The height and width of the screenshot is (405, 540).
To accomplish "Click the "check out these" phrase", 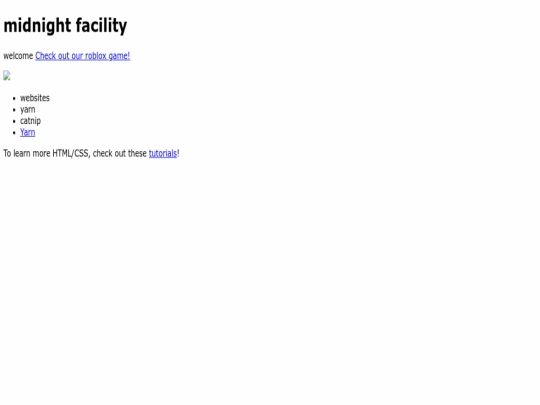I will tap(120, 153).
